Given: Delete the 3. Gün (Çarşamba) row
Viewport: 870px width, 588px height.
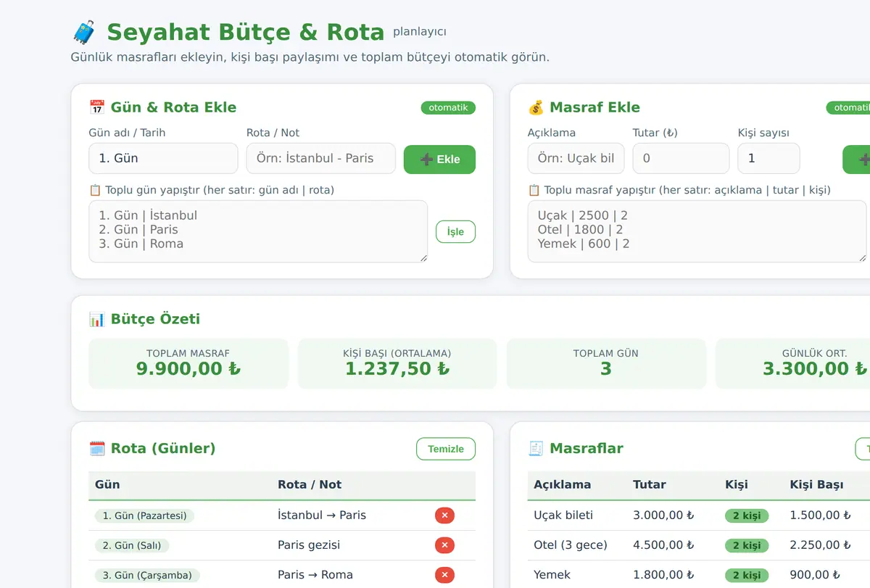Looking at the screenshot, I should (x=444, y=575).
